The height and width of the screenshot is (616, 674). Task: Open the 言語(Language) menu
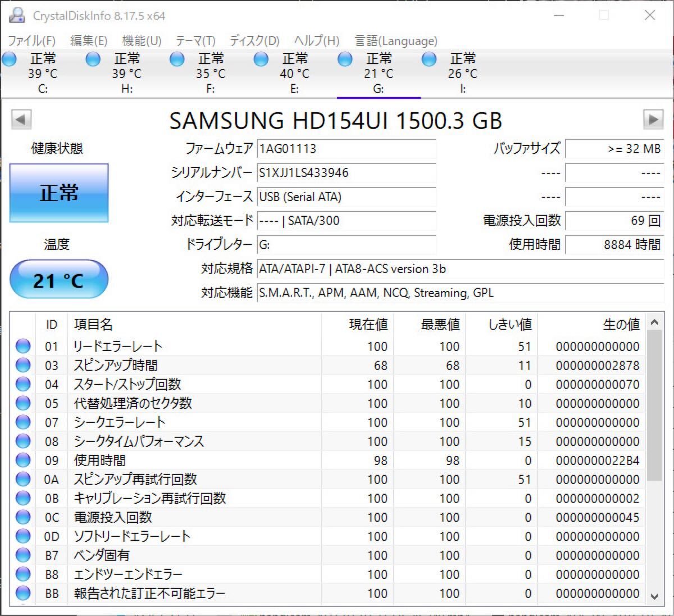click(395, 41)
